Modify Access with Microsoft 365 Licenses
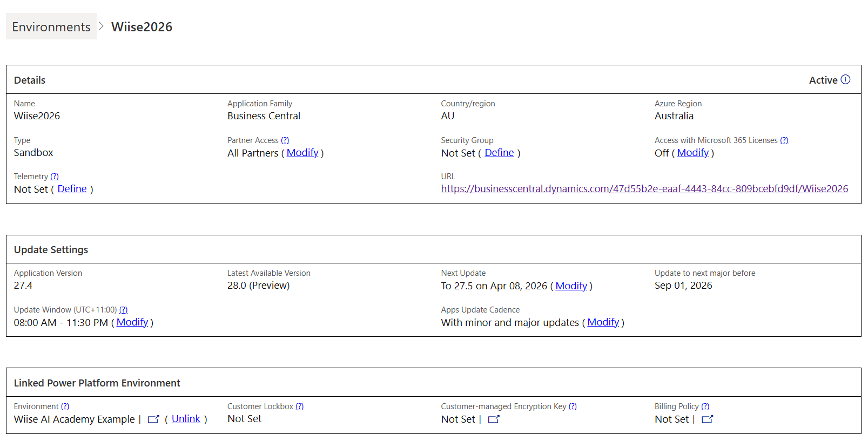The height and width of the screenshot is (441, 868). [x=692, y=153]
